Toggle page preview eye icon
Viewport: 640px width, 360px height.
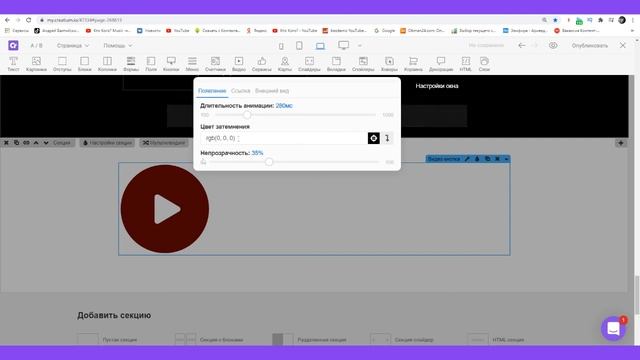(x=553, y=45)
